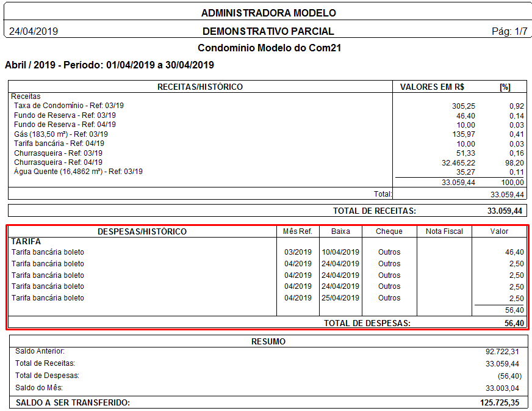Click the value 92.722,31
The image size is (532, 411).
coord(502,352)
